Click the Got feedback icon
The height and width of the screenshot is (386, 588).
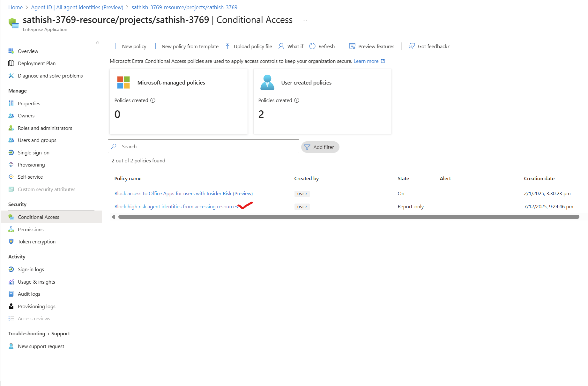click(x=412, y=46)
